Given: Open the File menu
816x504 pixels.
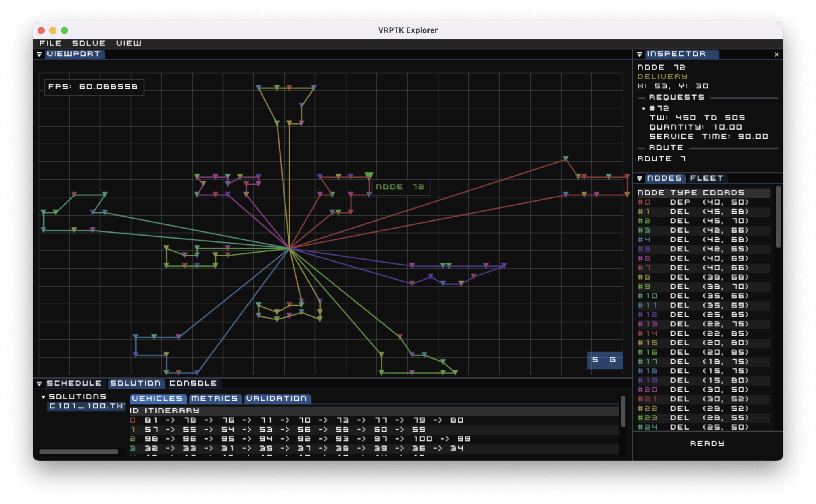Looking at the screenshot, I should (x=50, y=43).
